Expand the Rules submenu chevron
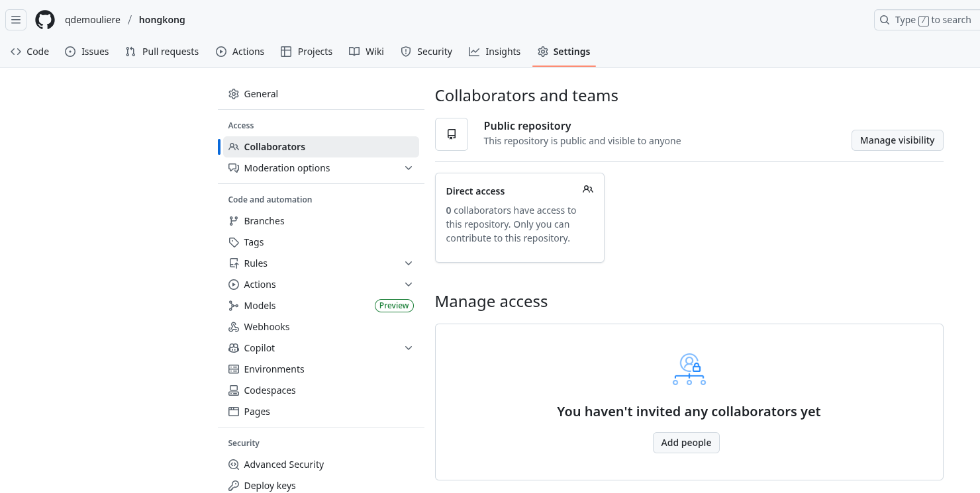 409,263
